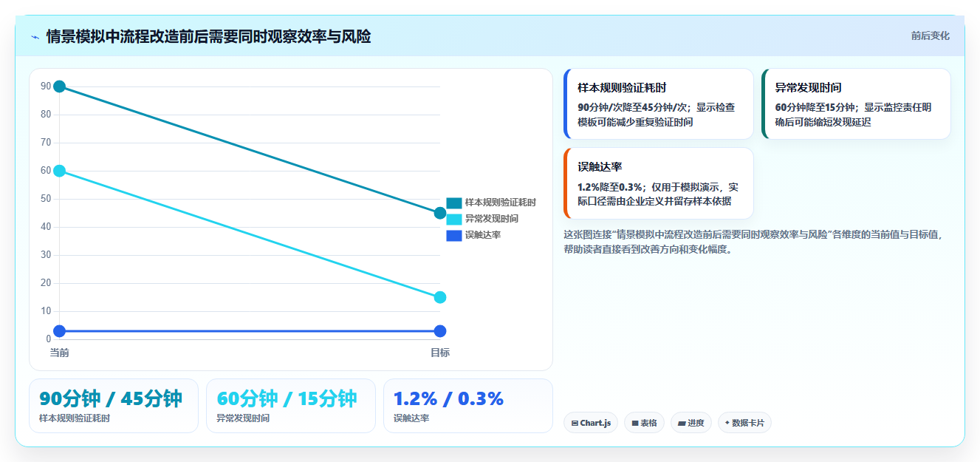The image size is (980, 462).
Task: Click the 60 data point at 当前
Action: (x=60, y=171)
